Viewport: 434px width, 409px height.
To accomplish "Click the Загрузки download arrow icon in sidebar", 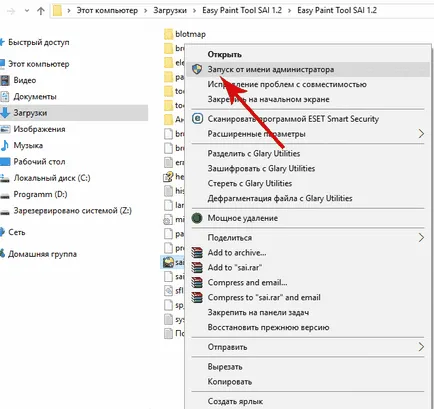I will (5, 113).
